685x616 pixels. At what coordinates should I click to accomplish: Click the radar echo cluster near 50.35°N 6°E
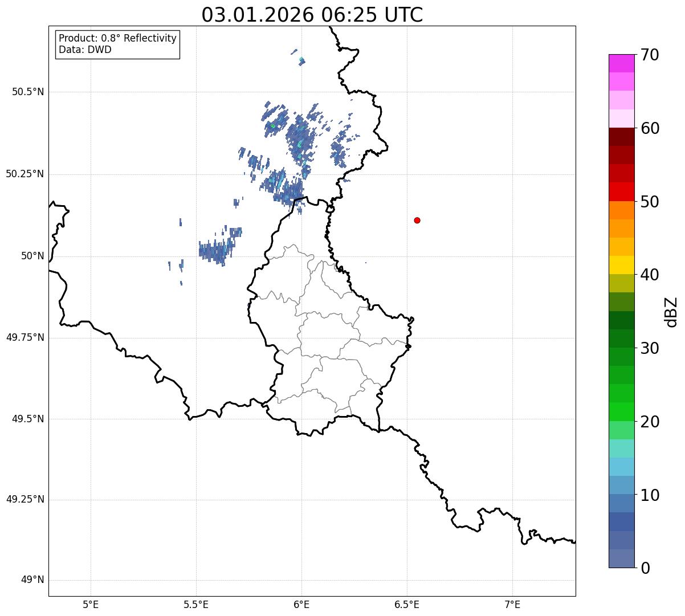[300, 141]
